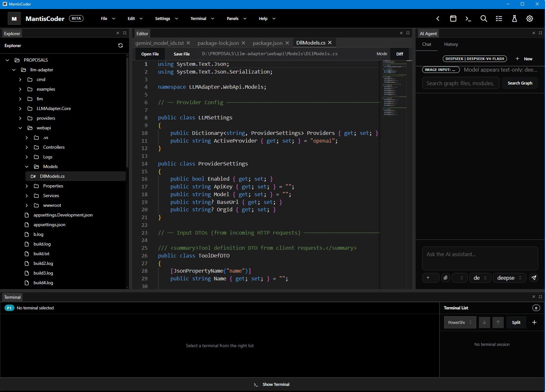Open the Edit menu
545x392 pixels.
click(x=135, y=19)
